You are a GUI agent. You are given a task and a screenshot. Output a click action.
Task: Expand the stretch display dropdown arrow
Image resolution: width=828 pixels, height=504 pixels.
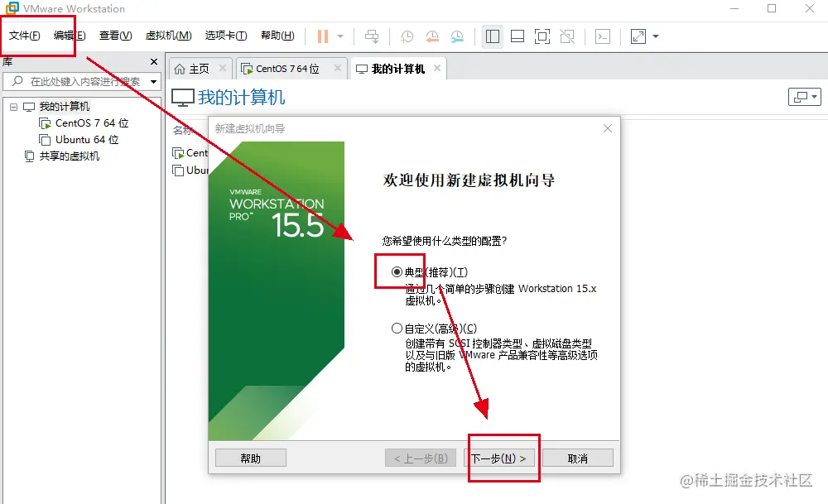[x=656, y=36]
